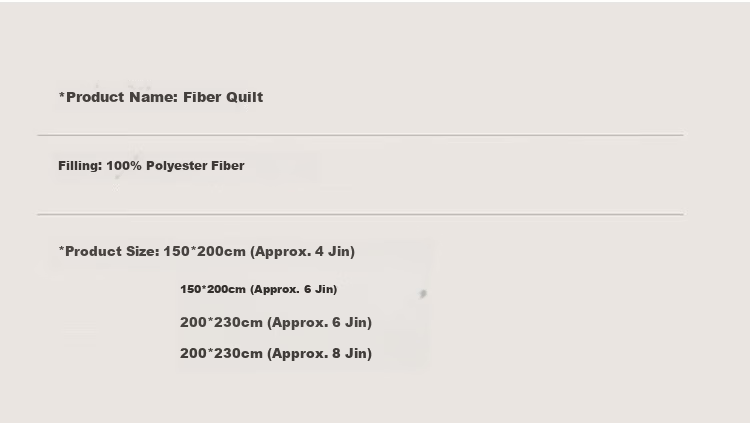Select the 150*200cm Approx. 4 Jin size

[259, 252]
